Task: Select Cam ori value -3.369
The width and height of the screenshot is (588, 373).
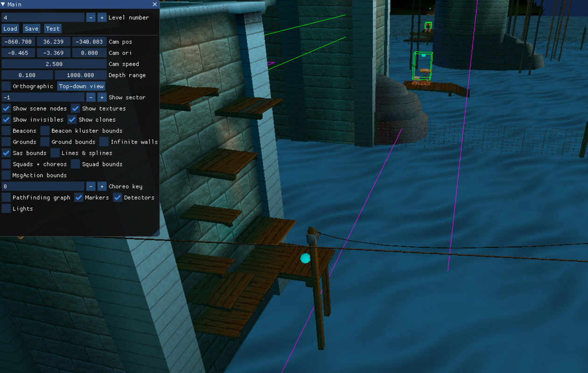Action: (54, 53)
